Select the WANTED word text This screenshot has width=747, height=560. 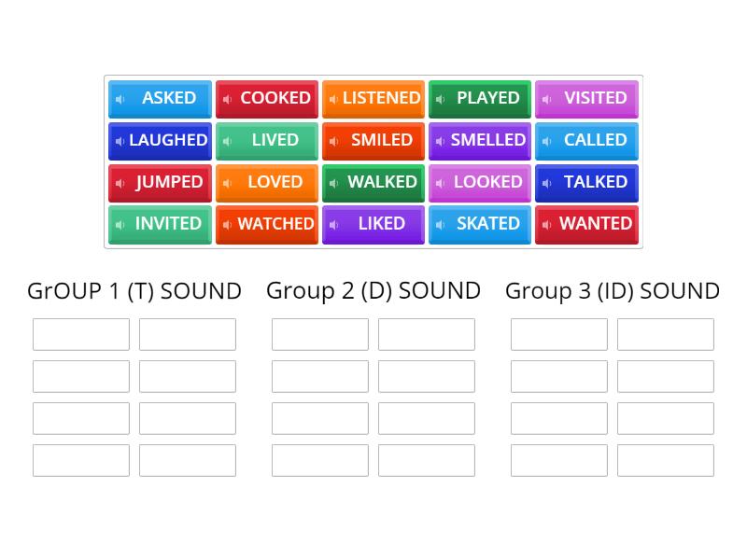point(596,223)
